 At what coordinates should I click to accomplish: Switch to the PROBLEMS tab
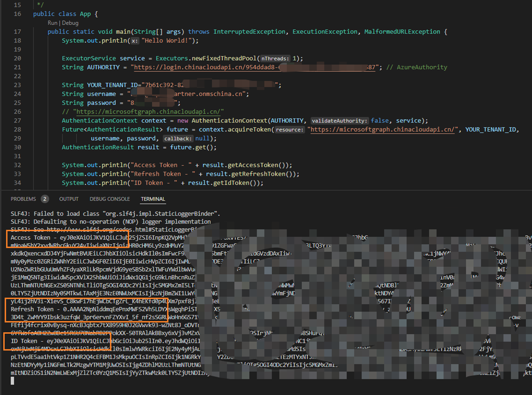[x=23, y=199]
